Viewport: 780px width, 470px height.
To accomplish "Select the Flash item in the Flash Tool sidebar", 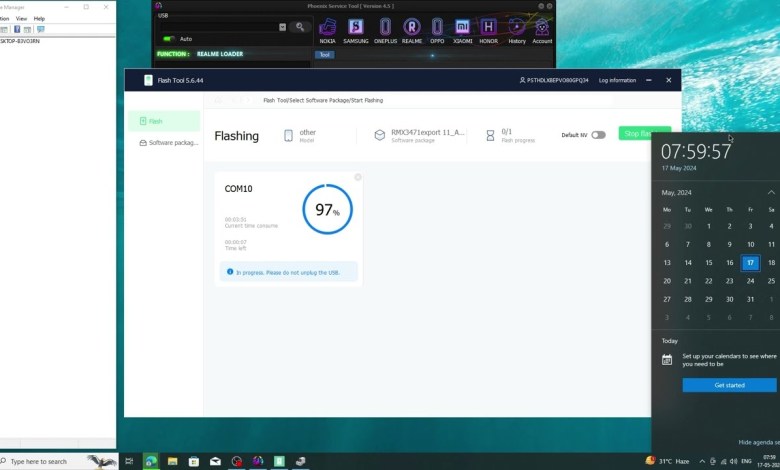I will pos(164,121).
